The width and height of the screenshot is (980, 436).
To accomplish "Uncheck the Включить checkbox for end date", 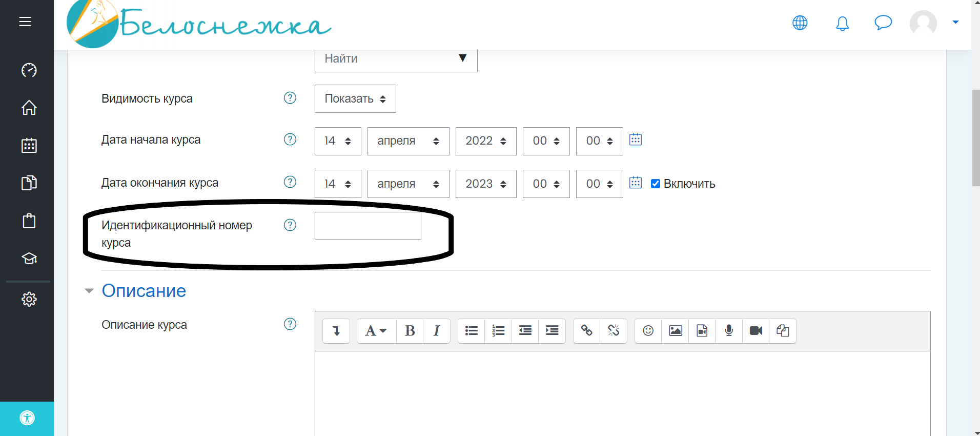I will coord(655,184).
